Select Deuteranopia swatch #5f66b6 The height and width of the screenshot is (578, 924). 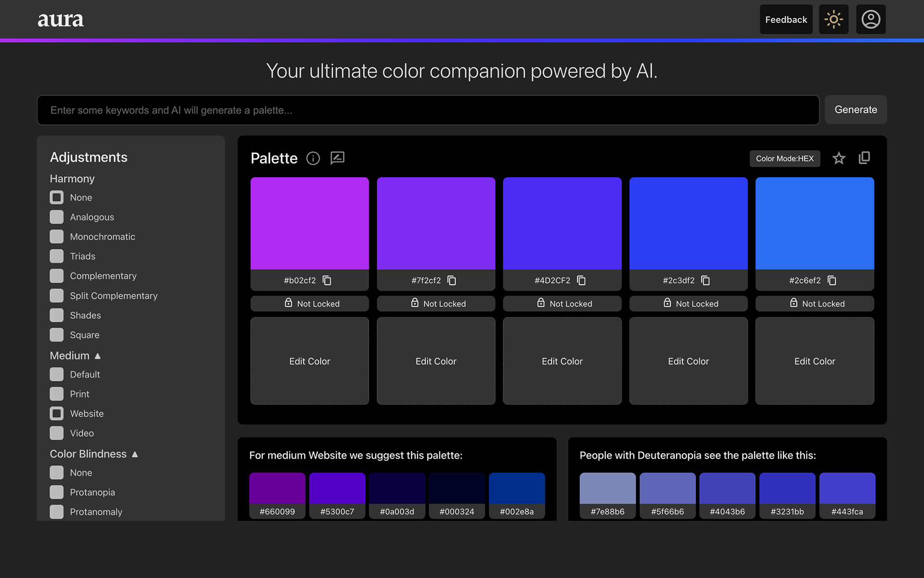point(667,488)
